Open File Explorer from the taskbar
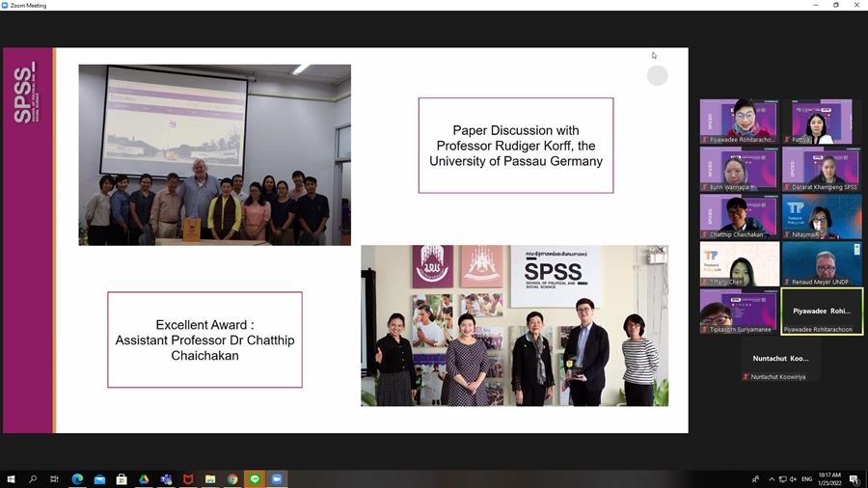Screen dimensions: 868x488 pyautogui.click(x=210, y=479)
